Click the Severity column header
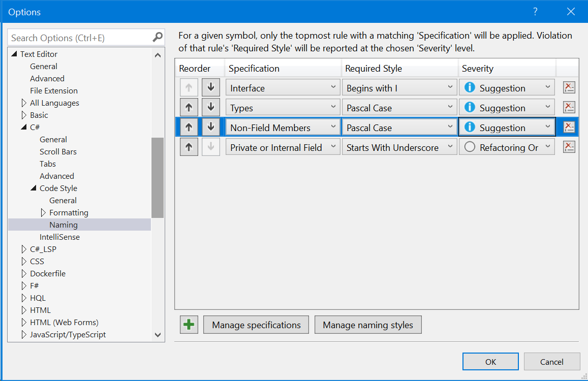 tap(507, 68)
